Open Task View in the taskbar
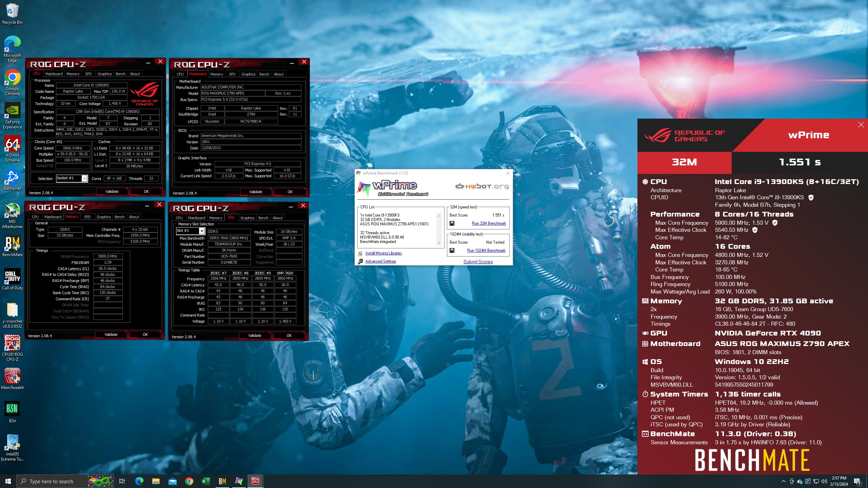The height and width of the screenshot is (488, 868). click(122, 481)
